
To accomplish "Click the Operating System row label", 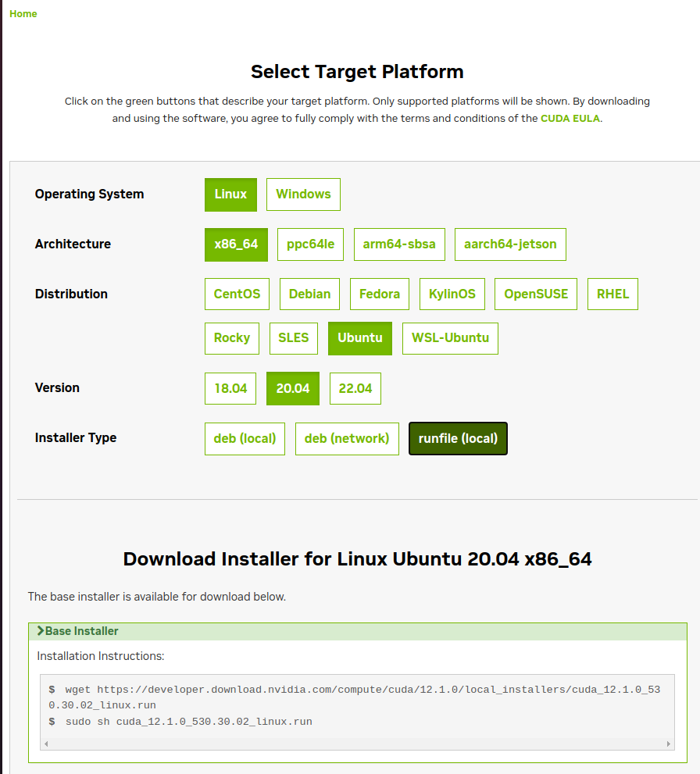I will pos(89,194).
